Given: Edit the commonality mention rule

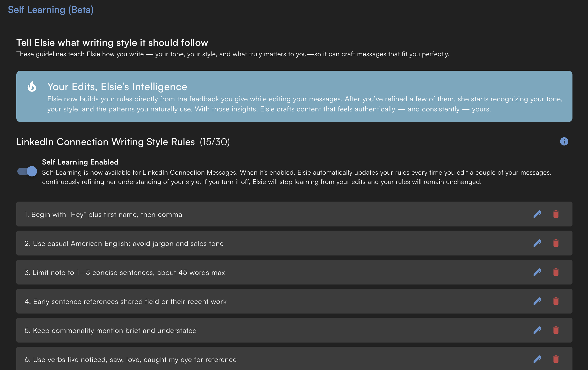Looking at the screenshot, I should coord(538,330).
